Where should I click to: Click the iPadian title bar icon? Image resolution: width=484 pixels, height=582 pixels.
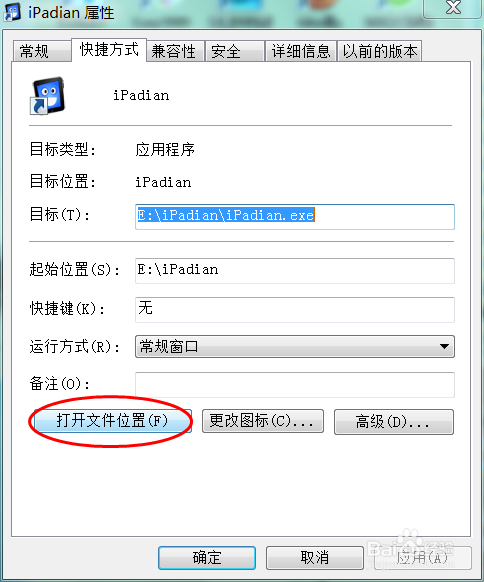point(12,12)
